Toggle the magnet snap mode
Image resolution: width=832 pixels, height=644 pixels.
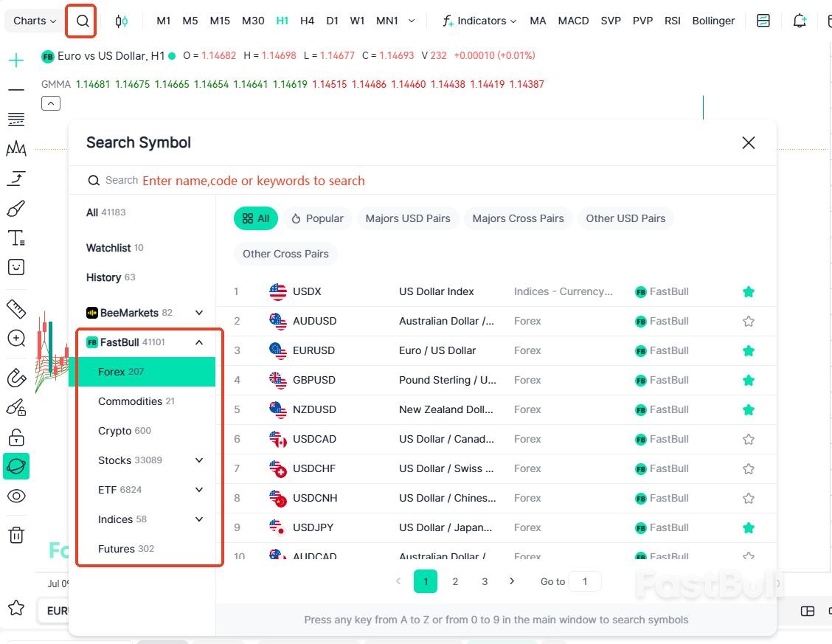[16, 378]
